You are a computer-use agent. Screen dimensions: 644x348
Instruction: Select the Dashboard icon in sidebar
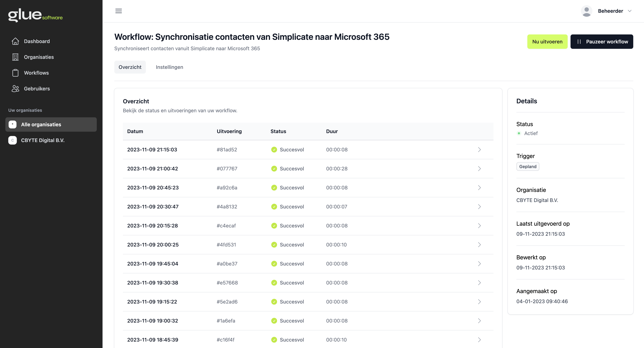pyautogui.click(x=15, y=41)
